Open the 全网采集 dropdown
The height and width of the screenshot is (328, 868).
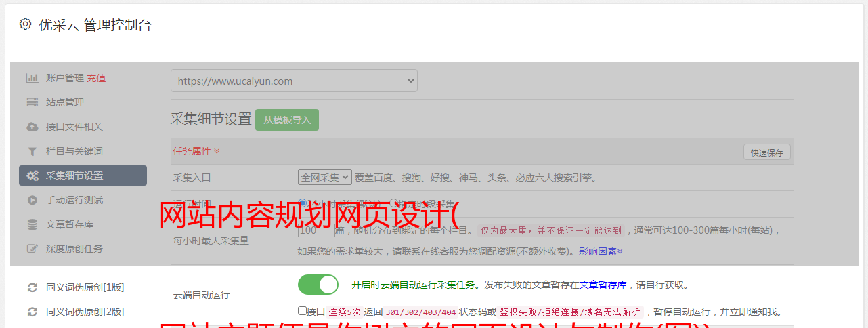(325, 178)
